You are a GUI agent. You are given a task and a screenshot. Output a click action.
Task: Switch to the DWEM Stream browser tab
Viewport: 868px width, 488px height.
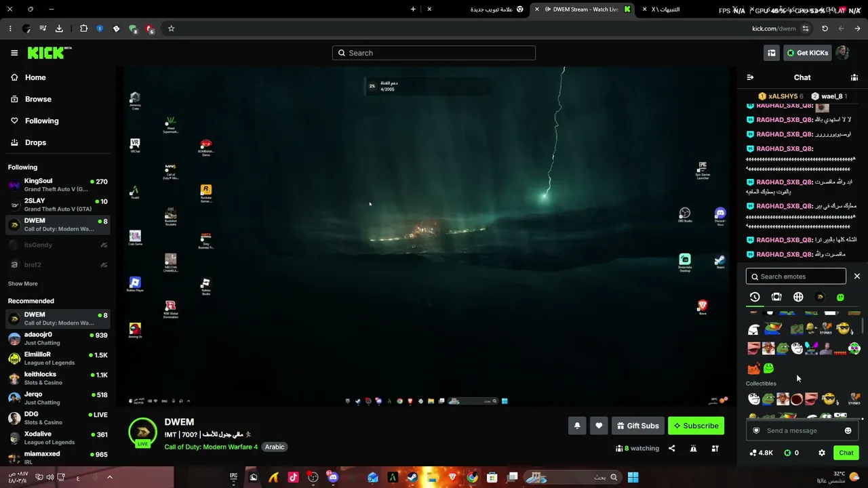click(583, 9)
